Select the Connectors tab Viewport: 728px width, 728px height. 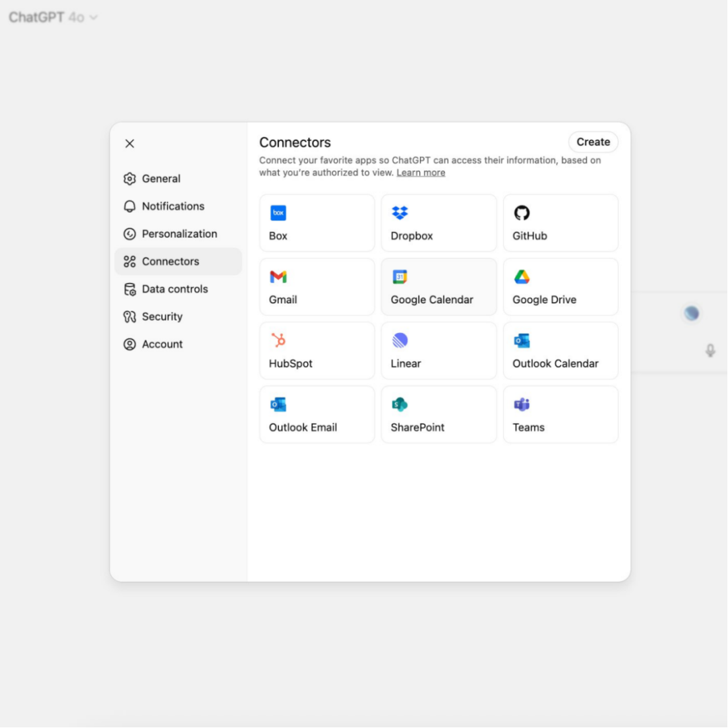(178, 262)
